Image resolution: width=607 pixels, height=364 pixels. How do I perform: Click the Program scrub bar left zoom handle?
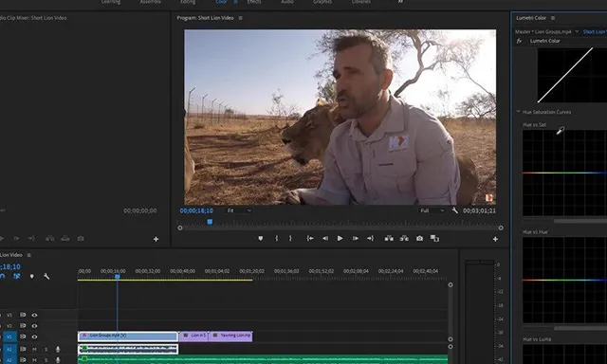[x=180, y=228]
